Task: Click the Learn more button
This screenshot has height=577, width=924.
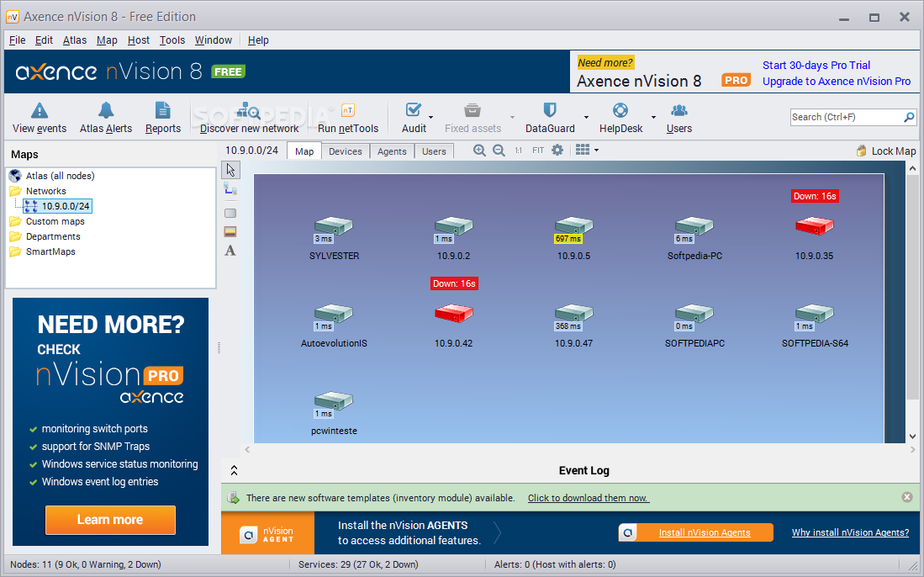Action: pyautogui.click(x=110, y=520)
